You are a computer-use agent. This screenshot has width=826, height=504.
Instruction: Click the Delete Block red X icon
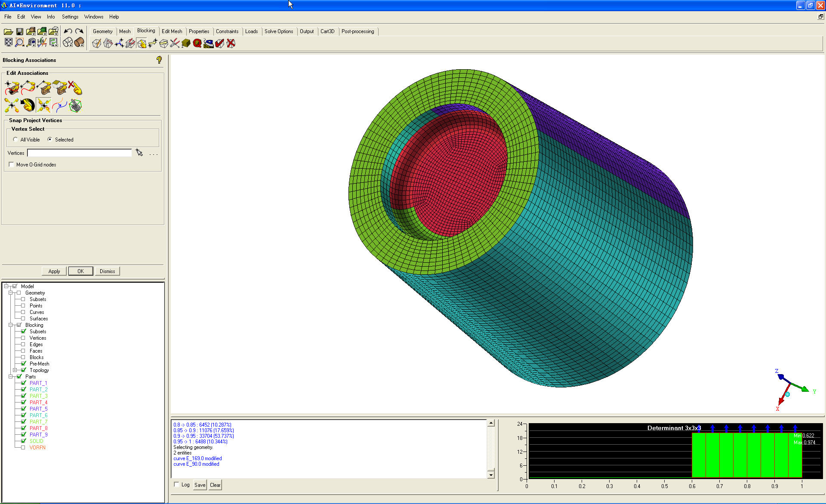pos(231,43)
